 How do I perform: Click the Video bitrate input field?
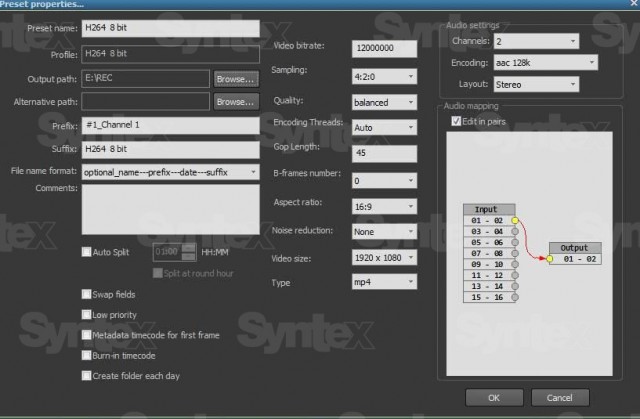pyautogui.click(x=384, y=48)
